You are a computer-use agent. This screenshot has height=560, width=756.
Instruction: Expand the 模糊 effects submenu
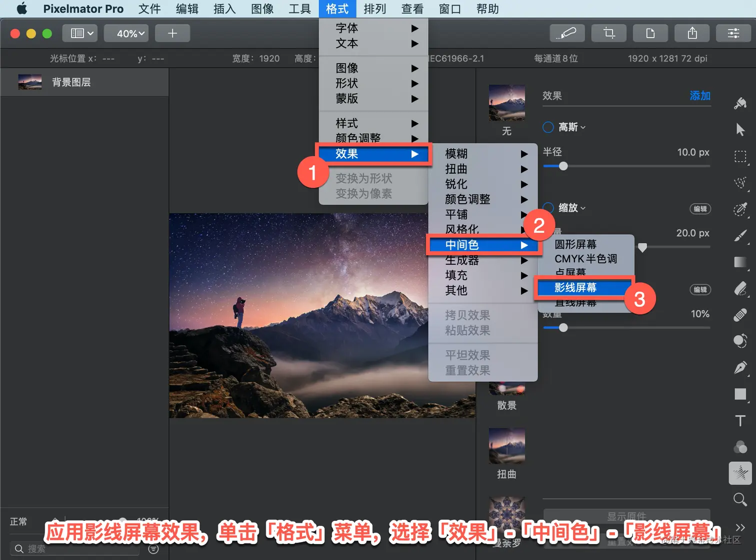click(483, 153)
